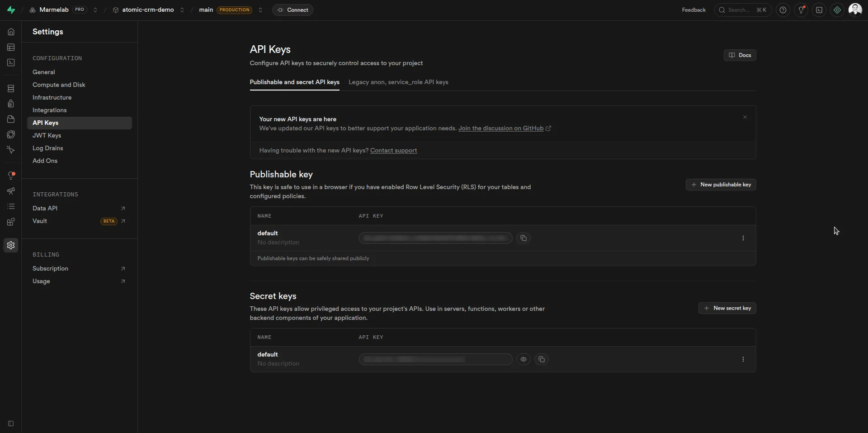The width and height of the screenshot is (868, 433).
Task: Open the Storage sidebar icon
Action: click(10, 119)
